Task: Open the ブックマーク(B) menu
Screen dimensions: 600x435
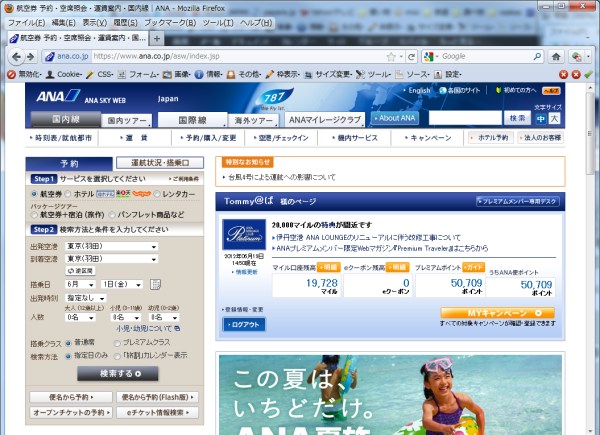Action: point(170,23)
